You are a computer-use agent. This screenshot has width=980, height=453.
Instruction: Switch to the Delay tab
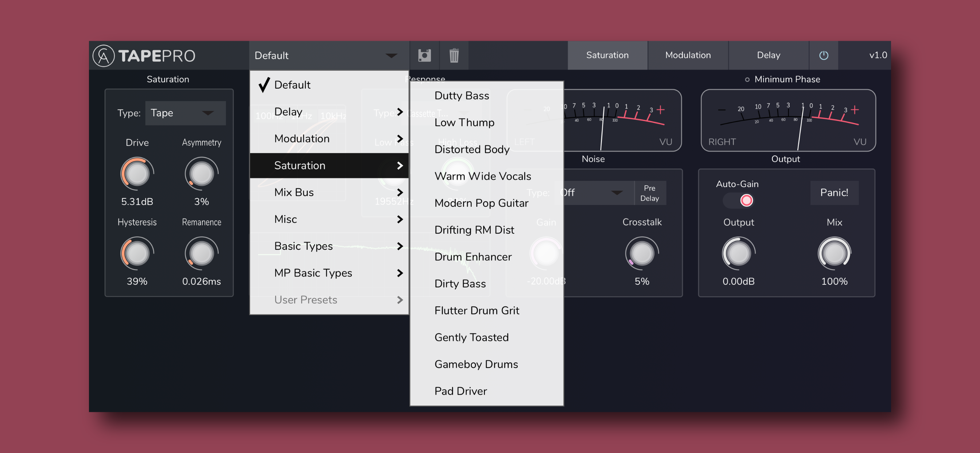pos(769,55)
